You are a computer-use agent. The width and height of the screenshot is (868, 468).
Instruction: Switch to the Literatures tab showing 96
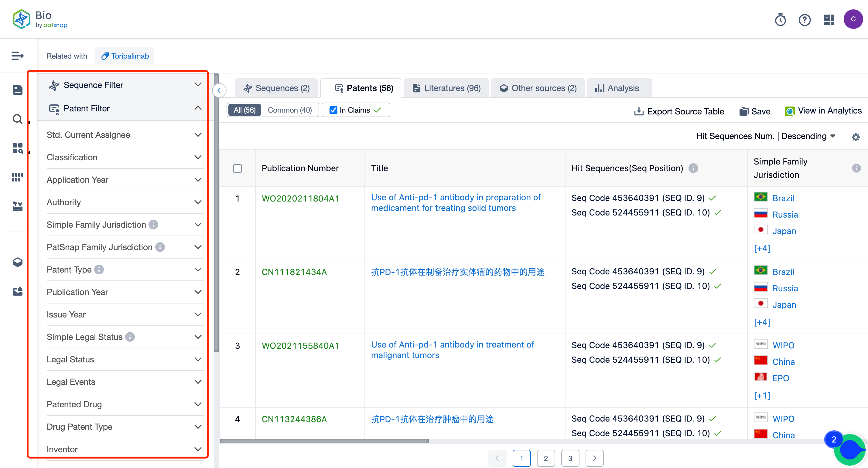[x=447, y=88]
